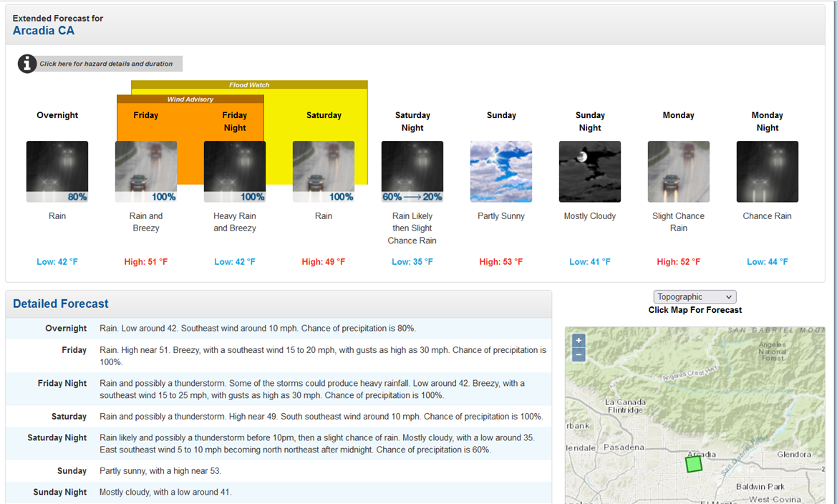Click the Saturday Night rain likely icon

click(x=412, y=172)
